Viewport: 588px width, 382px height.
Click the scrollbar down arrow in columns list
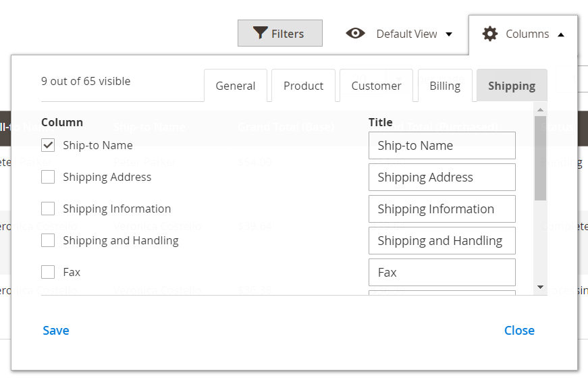[x=540, y=287]
